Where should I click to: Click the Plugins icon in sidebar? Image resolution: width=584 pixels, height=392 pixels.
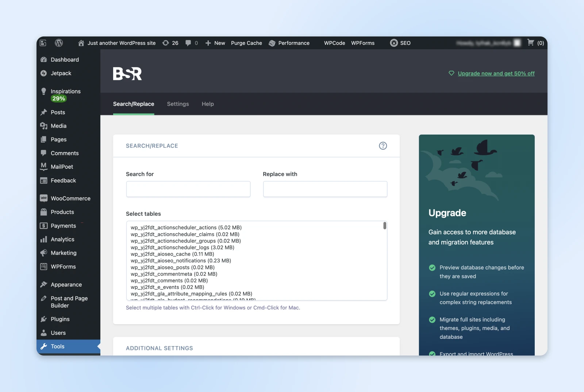pos(44,319)
